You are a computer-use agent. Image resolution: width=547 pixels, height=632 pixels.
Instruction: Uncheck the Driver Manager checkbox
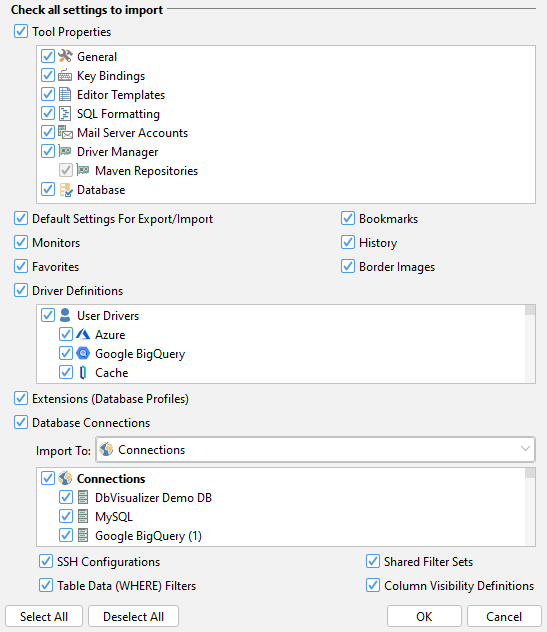48,151
